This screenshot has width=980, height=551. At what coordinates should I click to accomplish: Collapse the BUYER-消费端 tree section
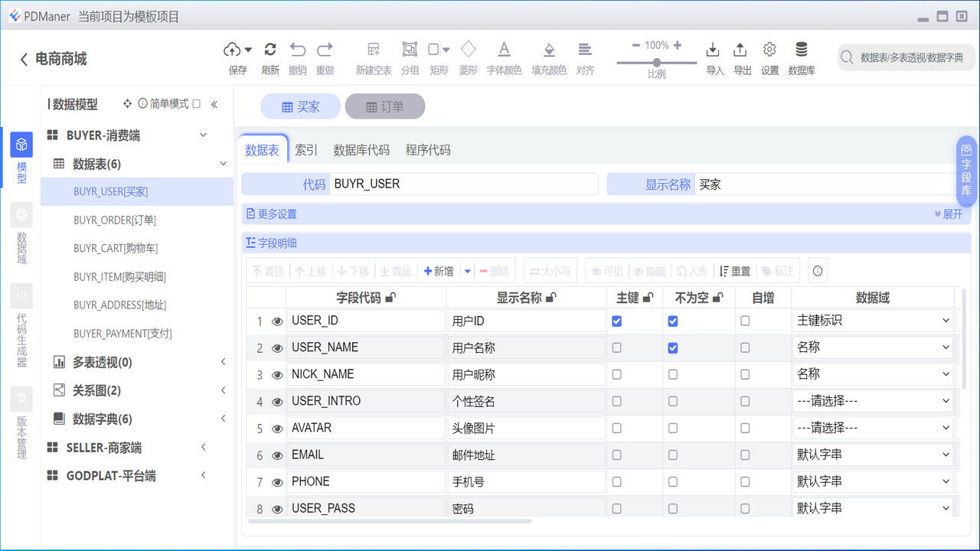coord(203,135)
